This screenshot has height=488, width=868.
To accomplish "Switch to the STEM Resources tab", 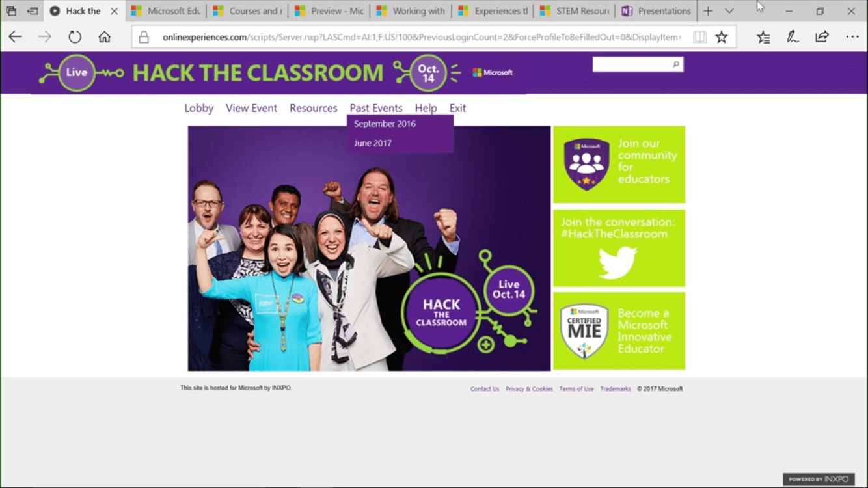I will [575, 11].
